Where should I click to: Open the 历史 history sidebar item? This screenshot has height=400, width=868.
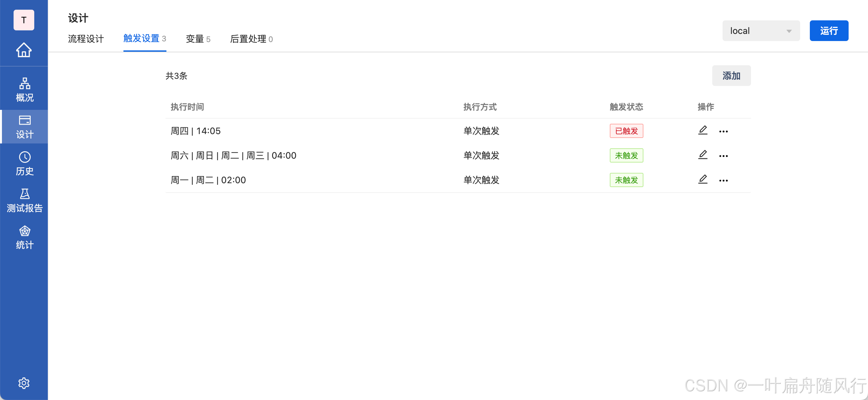coord(25,164)
